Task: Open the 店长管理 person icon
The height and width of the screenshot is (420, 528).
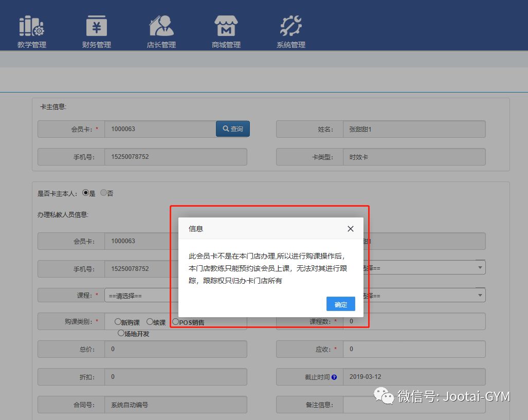Action: click(x=161, y=26)
